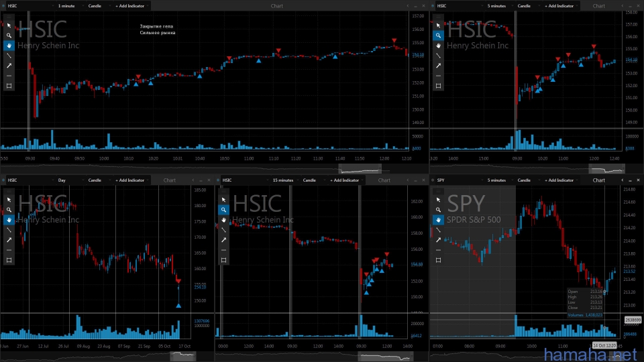Open the SPY symbol dropdown
Screen dimensions: 644x362
tap(460, 180)
